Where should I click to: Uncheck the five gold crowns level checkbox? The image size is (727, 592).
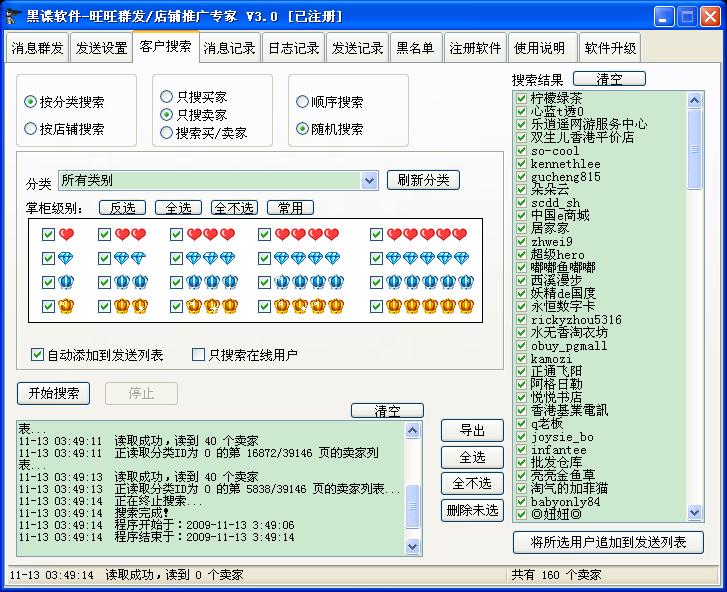pos(376,306)
